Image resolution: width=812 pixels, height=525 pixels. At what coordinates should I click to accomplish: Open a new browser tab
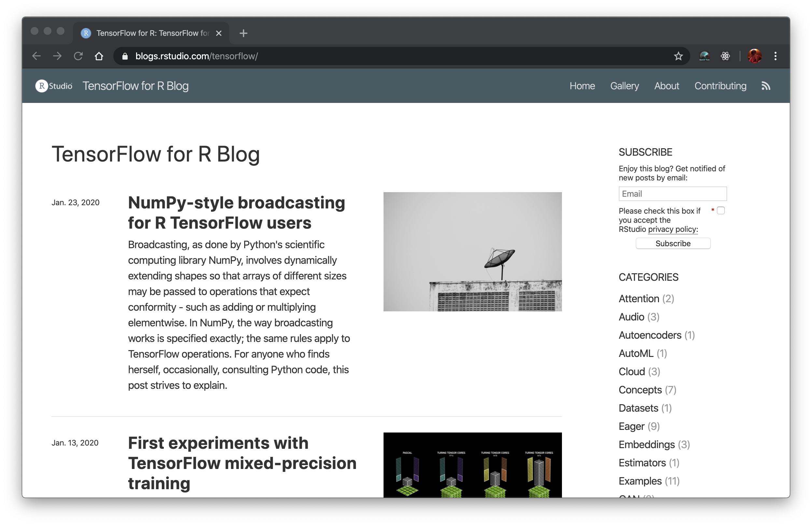[243, 34]
